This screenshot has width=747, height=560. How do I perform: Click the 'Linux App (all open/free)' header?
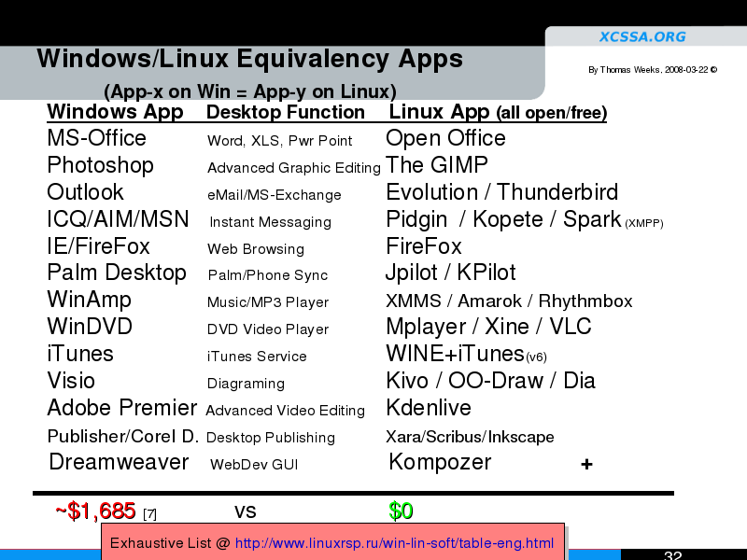tap(498, 112)
